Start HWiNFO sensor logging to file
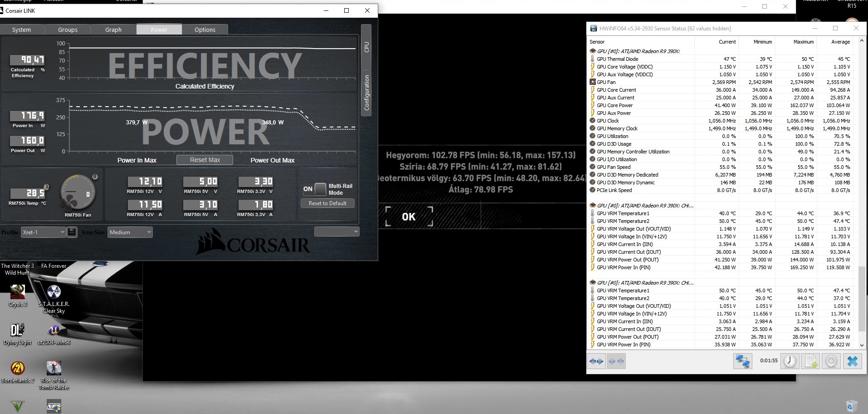 tap(811, 361)
